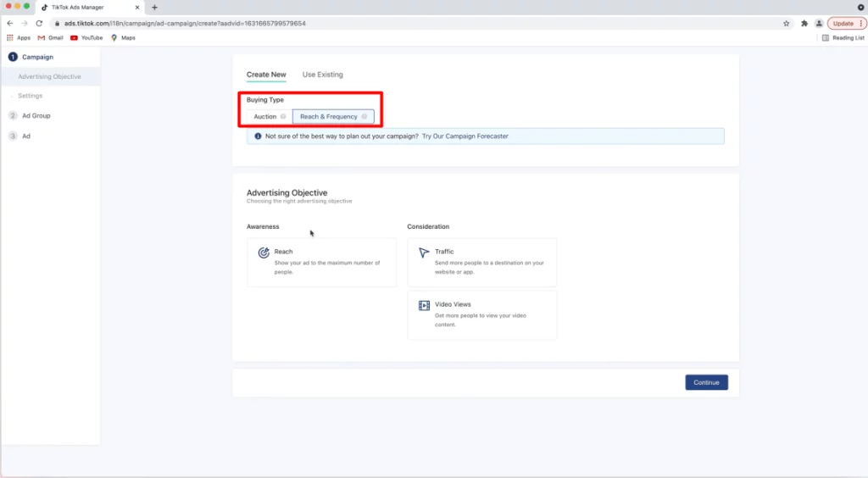Click the Advertising Objective heading
Viewport: 868px width, 478px height.
tap(287, 192)
